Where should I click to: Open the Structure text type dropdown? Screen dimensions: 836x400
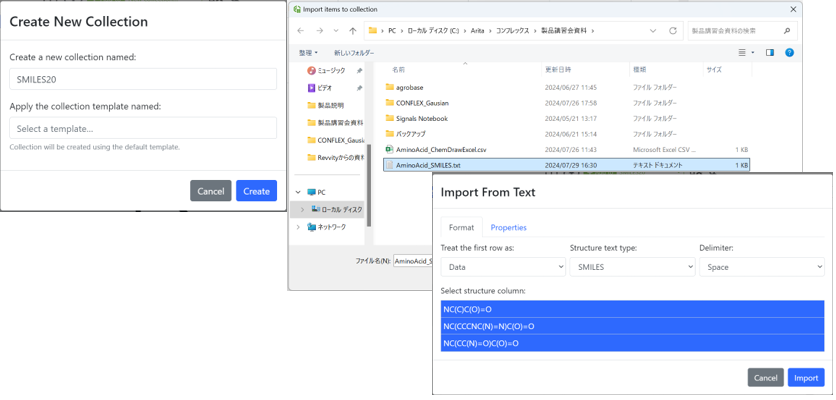(632, 267)
